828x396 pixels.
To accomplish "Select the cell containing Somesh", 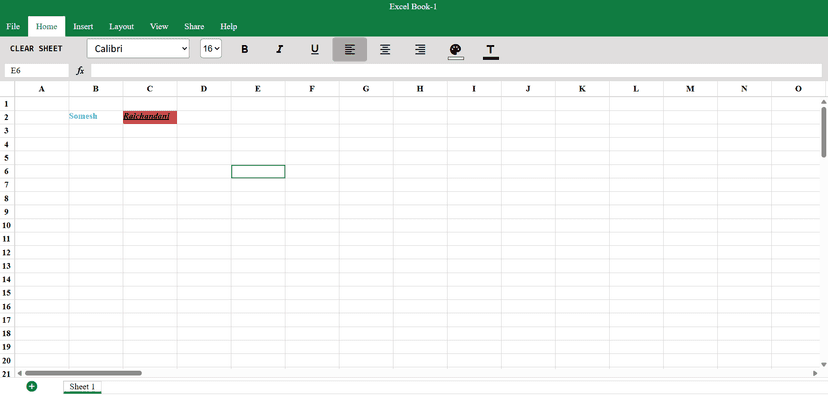I will (x=96, y=117).
